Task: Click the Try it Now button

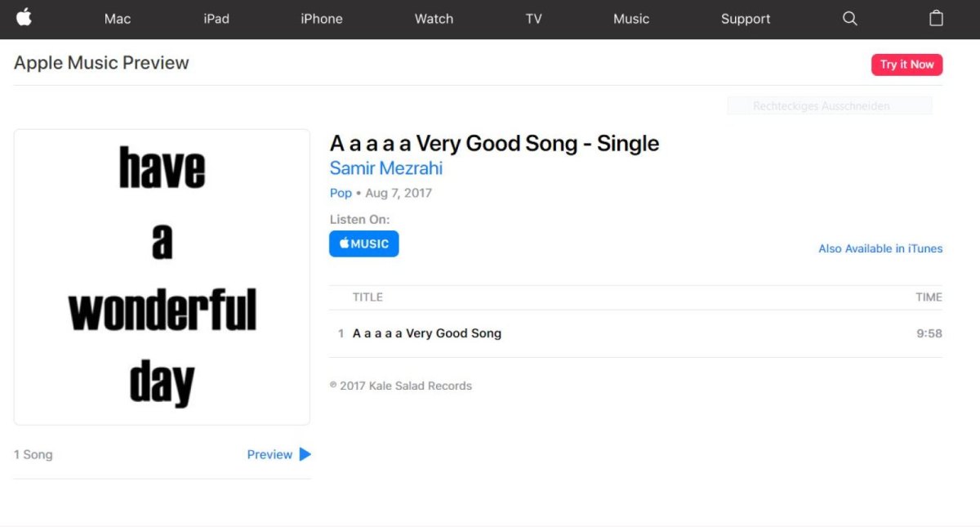Action: point(906,65)
